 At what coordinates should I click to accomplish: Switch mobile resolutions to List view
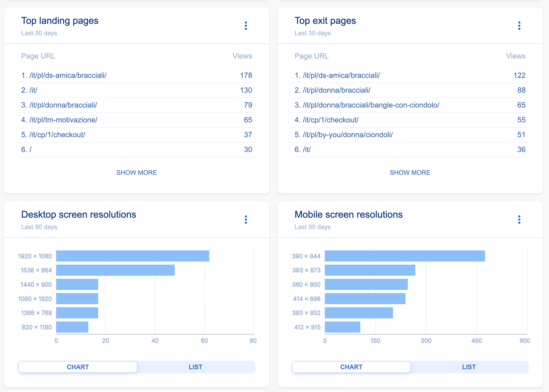[469, 367]
